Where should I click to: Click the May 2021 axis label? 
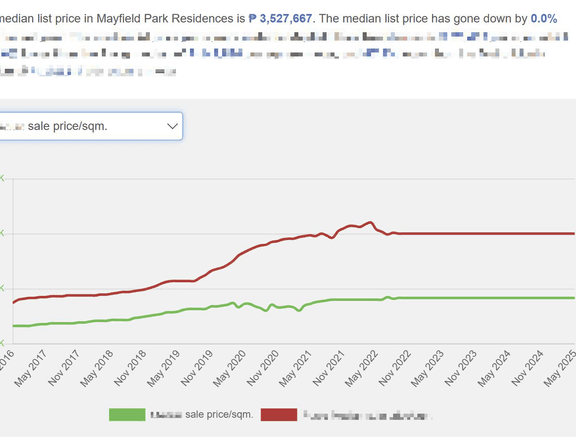click(x=296, y=368)
